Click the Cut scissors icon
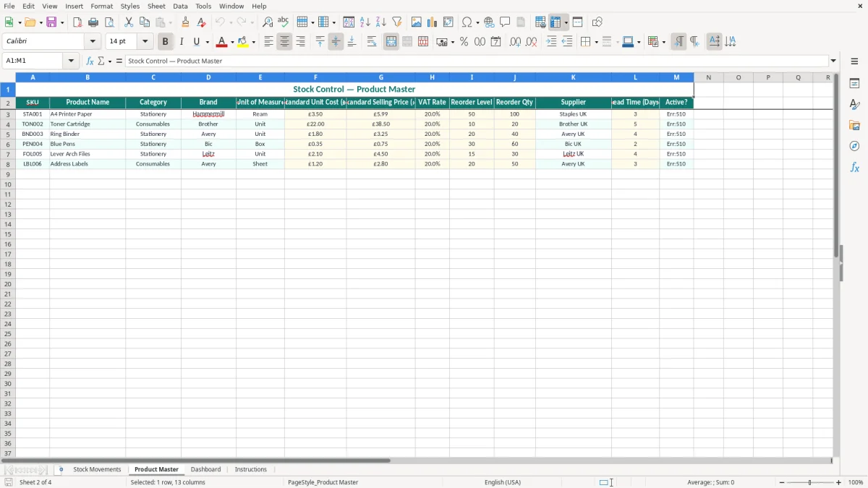This screenshot has height=488, width=868. [129, 22]
